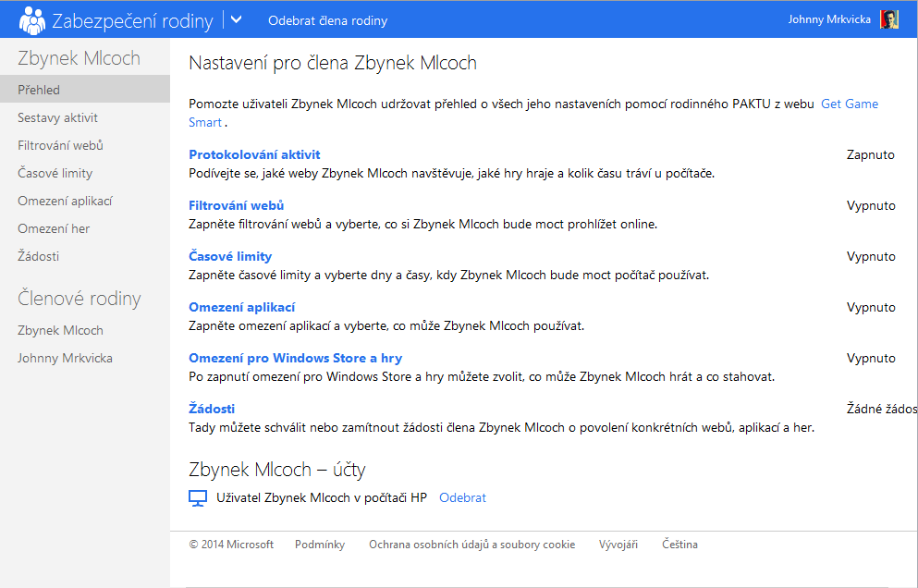Image resolution: width=918 pixels, height=588 pixels.
Task: Open Omezení aplikací heading link
Action: [241, 307]
